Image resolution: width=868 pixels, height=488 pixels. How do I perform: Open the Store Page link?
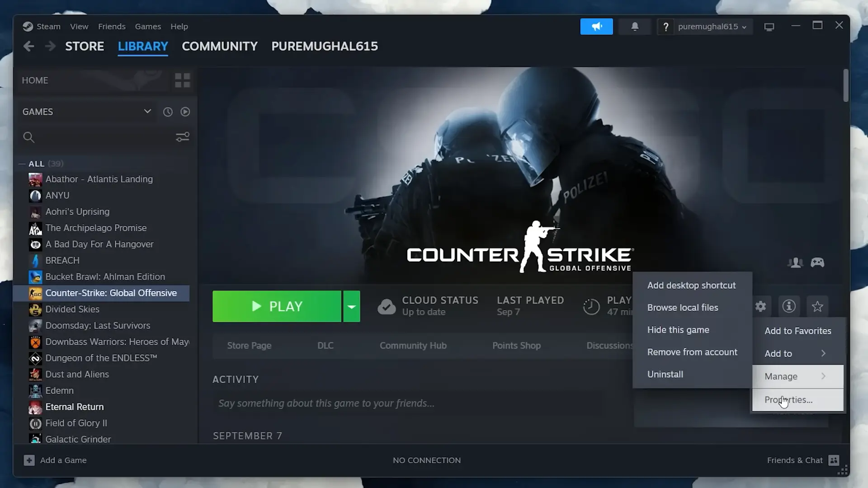pyautogui.click(x=249, y=346)
